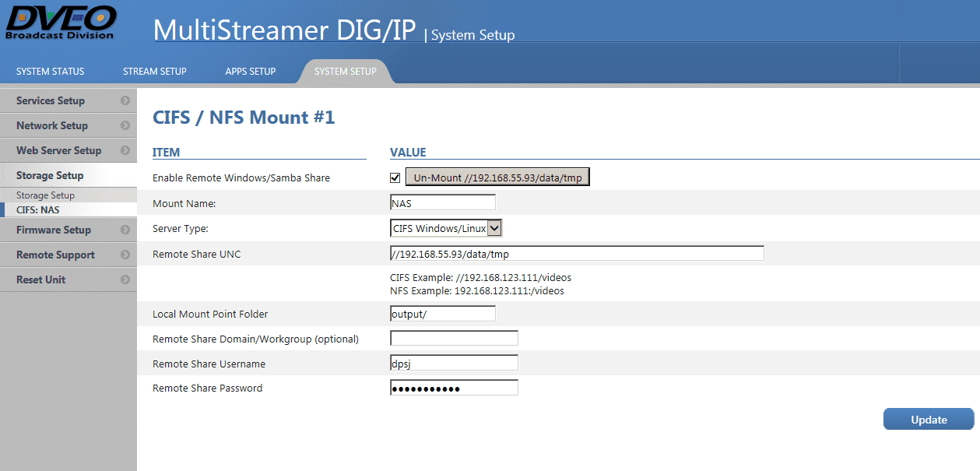Click the Local Mount Point Folder field
The image size is (980, 471).
pyautogui.click(x=443, y=314)
